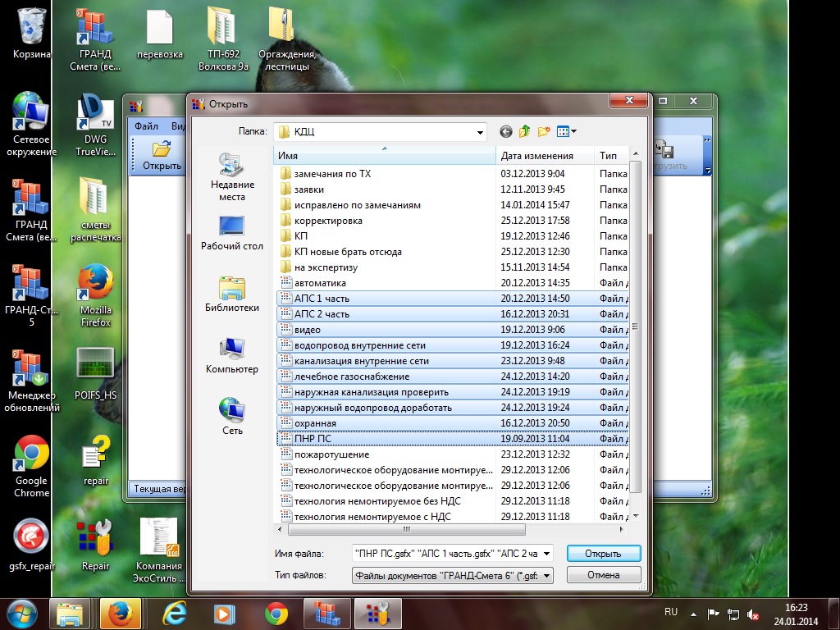The image size is (840, 630).
Task: Expand the Папка folder combo box
Action: [x=480, y=132]
